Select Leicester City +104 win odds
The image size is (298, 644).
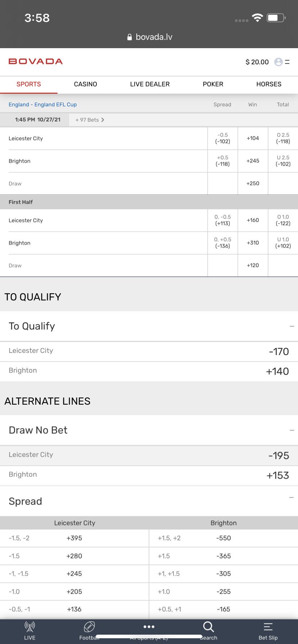coord(253,138)
